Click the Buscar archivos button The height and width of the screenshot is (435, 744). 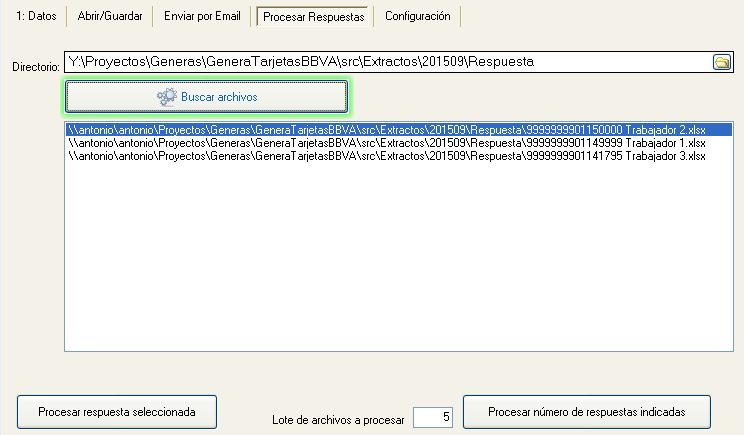point(206,97)
